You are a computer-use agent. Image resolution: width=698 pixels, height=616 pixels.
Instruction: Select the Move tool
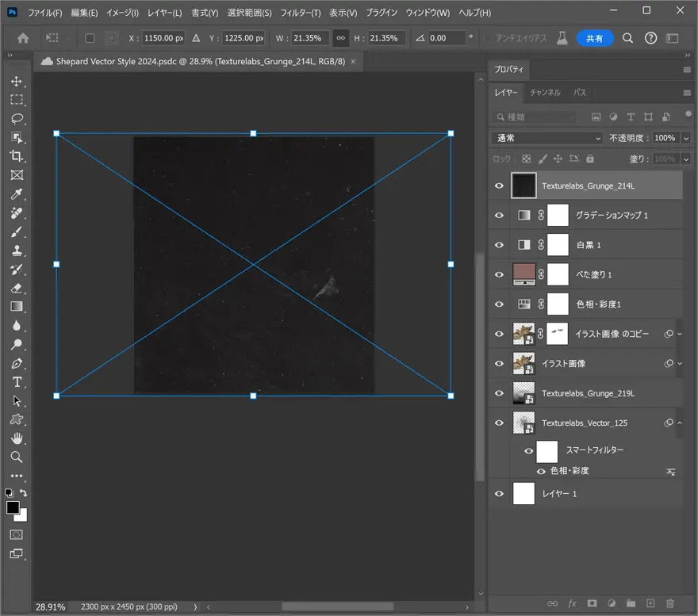point(17,82)
